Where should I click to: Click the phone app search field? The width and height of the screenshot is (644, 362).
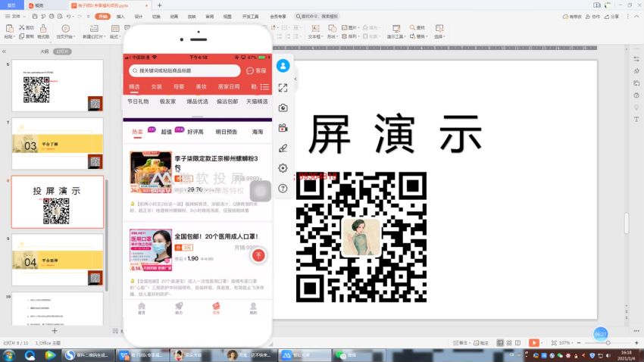(x=184, y=70)
